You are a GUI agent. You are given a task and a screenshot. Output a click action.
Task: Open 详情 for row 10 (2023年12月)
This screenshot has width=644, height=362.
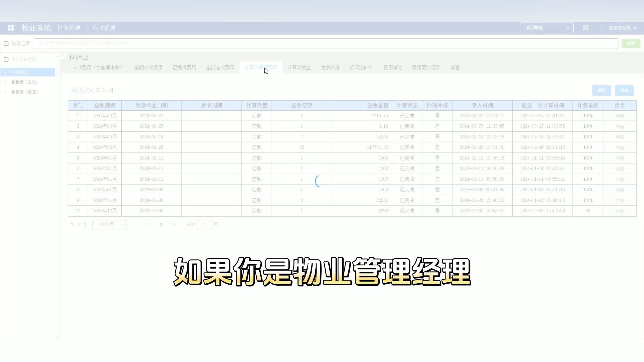click(x=620, y=211)
